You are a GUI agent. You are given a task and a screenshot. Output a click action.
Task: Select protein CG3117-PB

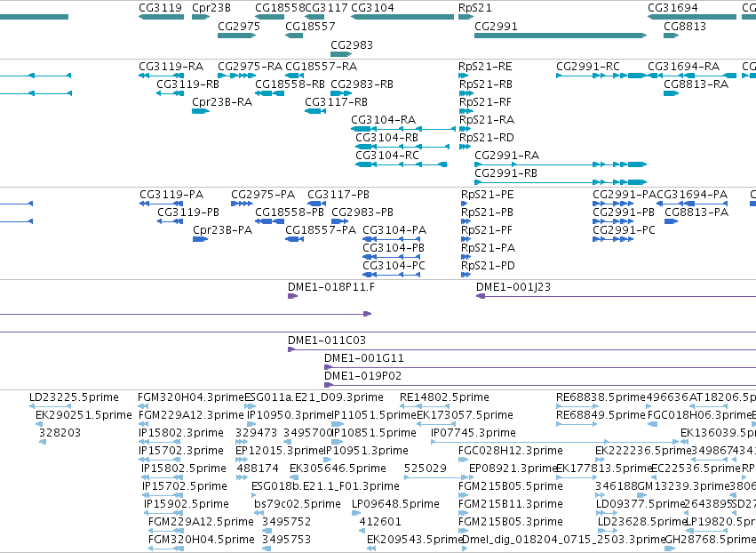point(317,204)
